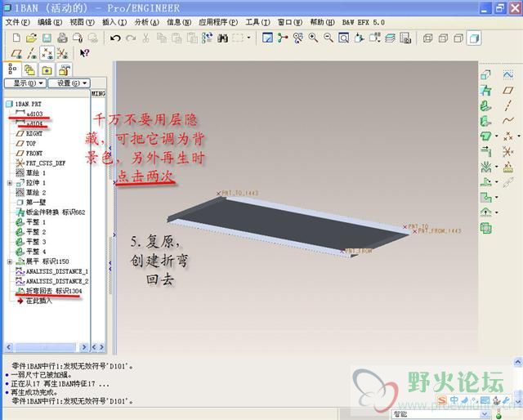Create a new file with the New icon
Viewport: 523px width, 420px height.
tap(16, 38)
